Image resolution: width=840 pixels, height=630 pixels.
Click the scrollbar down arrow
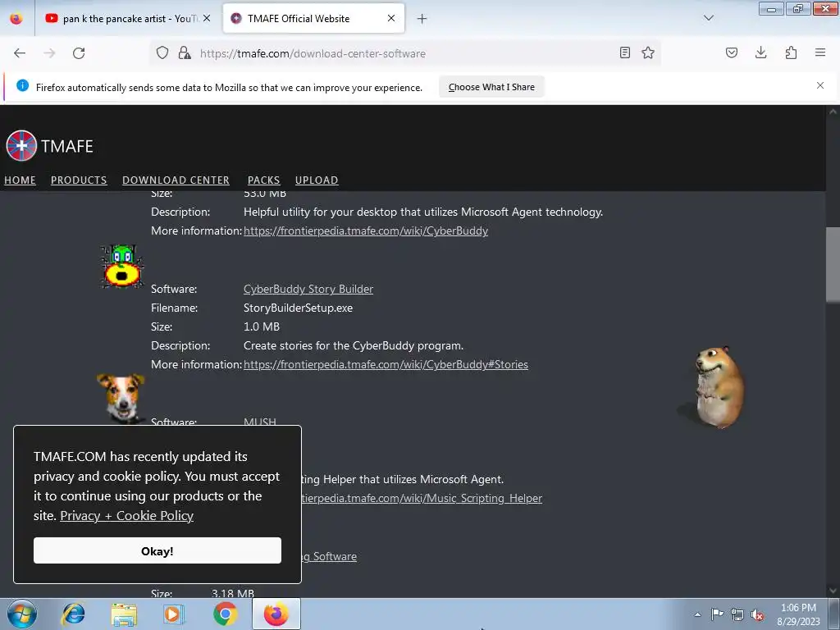pos(833,591)
